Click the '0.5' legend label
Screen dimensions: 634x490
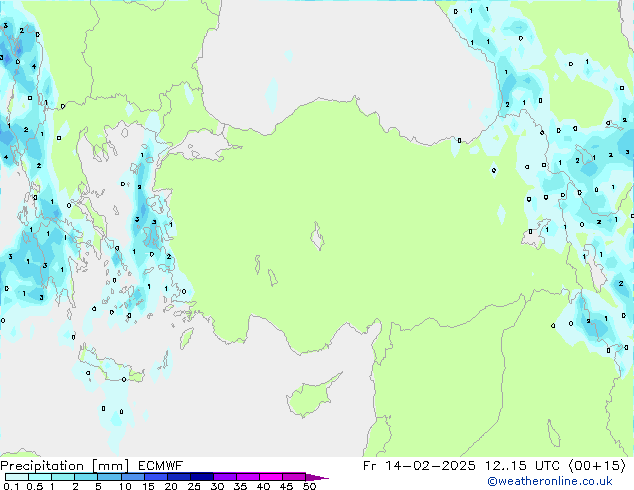pyautogui.click(x=35, y=486)
